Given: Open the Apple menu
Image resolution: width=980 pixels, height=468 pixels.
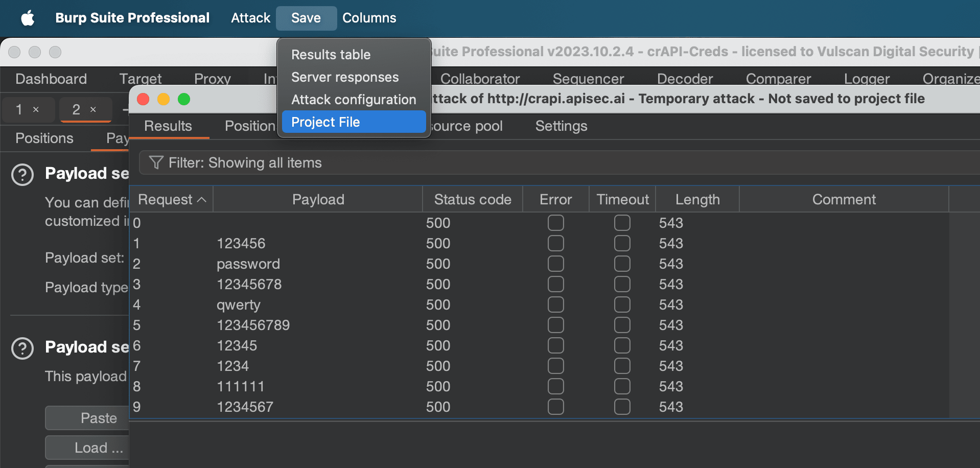Looking at the screenshot, I should [28, 18].
